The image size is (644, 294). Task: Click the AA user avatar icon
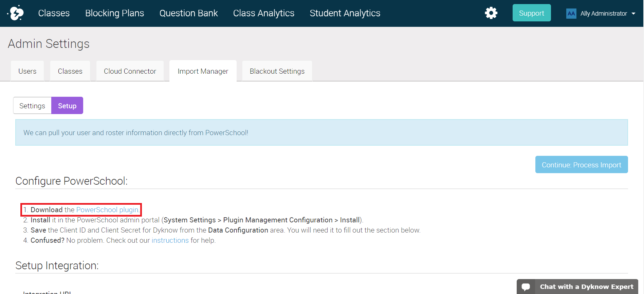click(x=571, y=14)
